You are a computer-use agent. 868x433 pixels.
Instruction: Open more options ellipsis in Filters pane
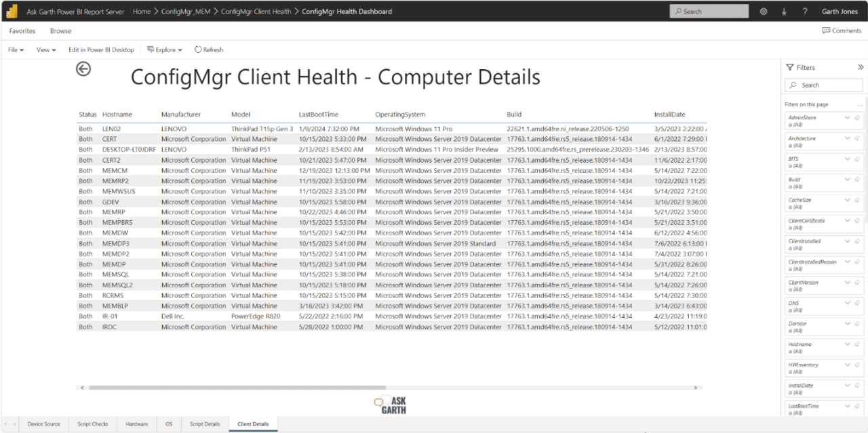(x=860, y=105)
